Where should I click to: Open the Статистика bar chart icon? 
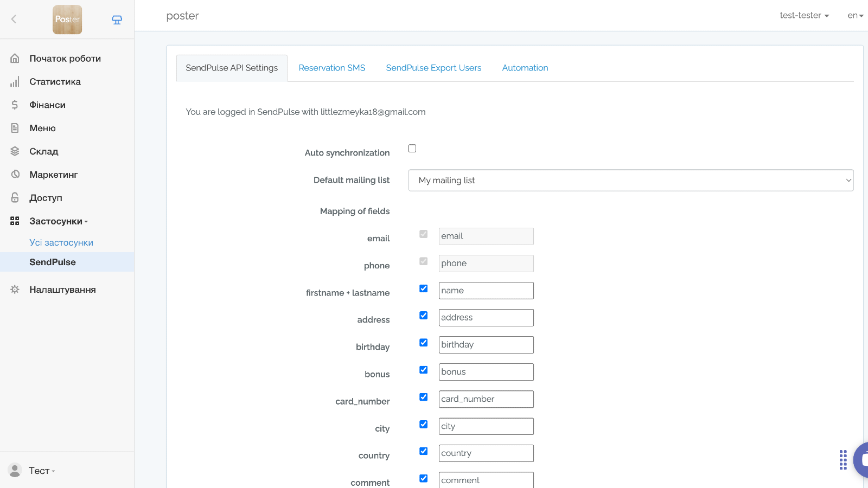click(15, 82)
